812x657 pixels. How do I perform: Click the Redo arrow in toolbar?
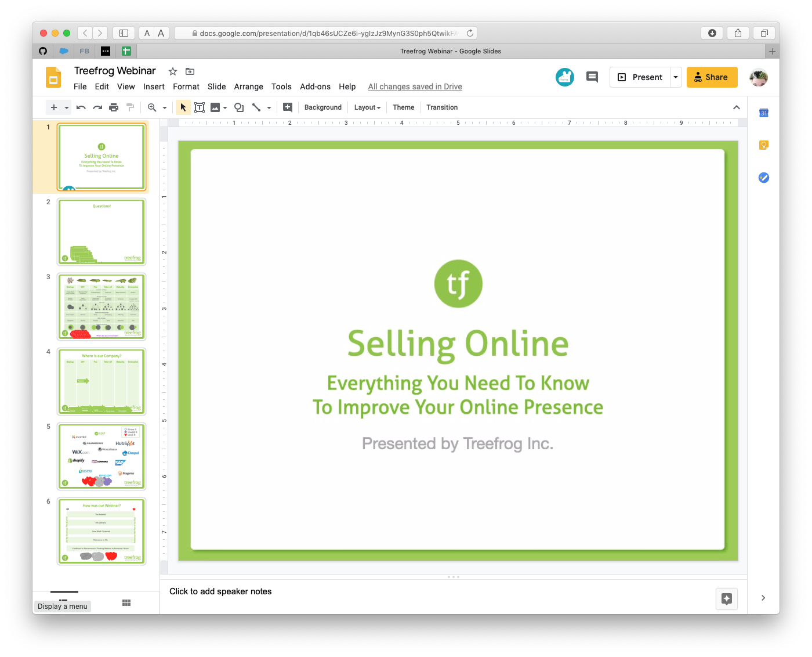tap(97, 107)
